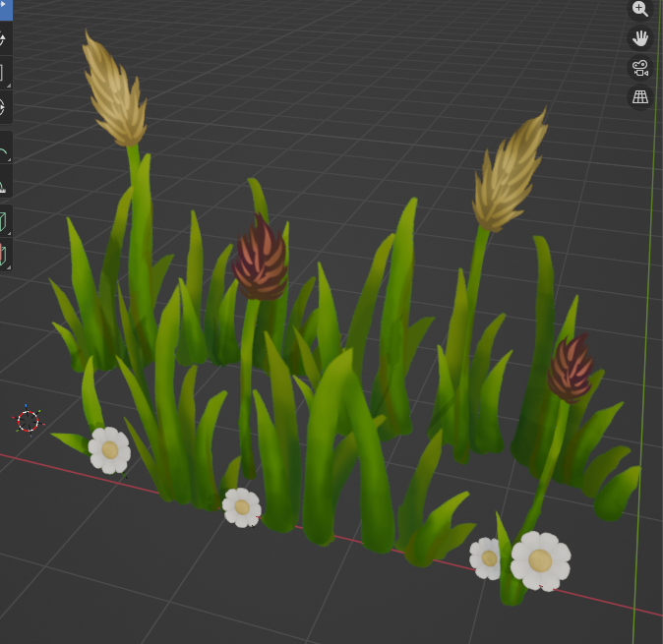
Task: Switch perspective/orthographic with the grid icon
Action: (x=640, y=97)
